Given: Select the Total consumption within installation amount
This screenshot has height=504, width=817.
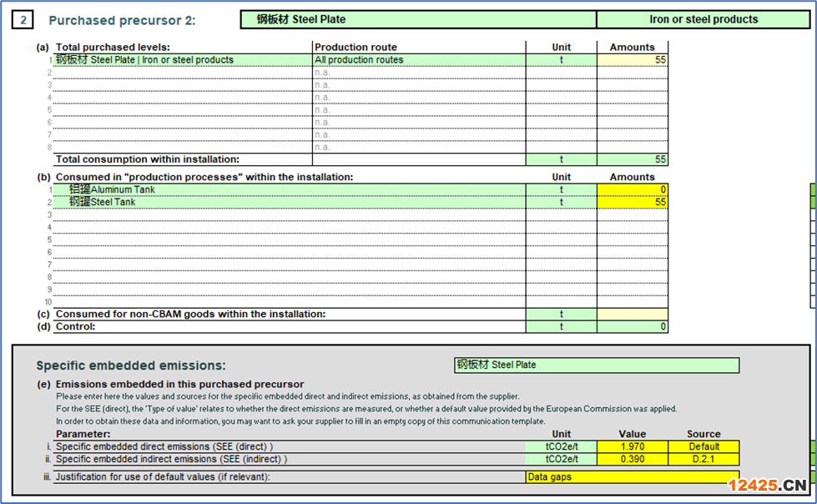Looking at the screenshot, I should click(632, 159).
